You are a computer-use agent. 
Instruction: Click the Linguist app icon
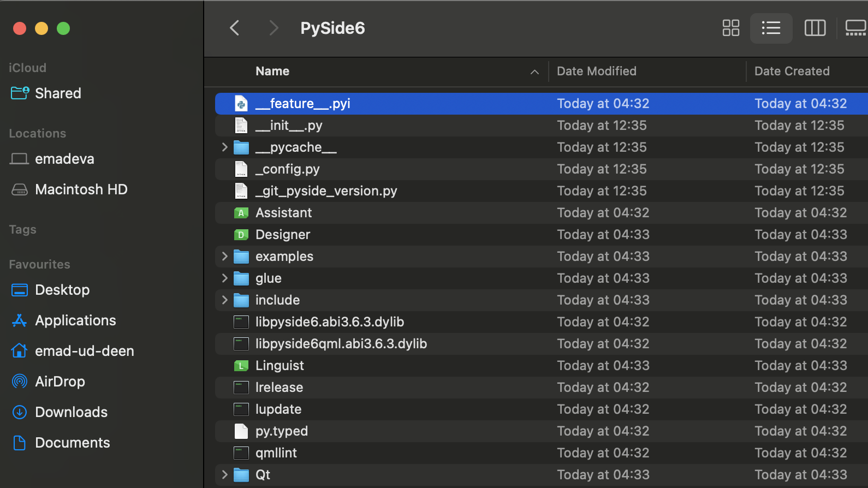(241, 366)
